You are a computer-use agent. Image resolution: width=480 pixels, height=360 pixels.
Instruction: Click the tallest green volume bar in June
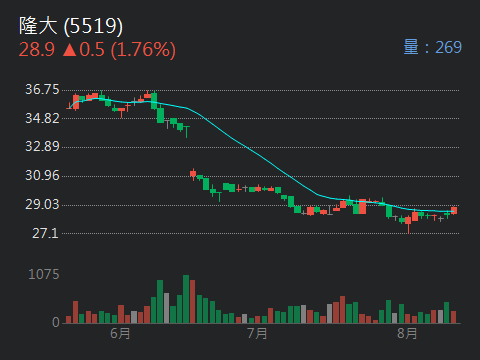[x=186, y=299]
